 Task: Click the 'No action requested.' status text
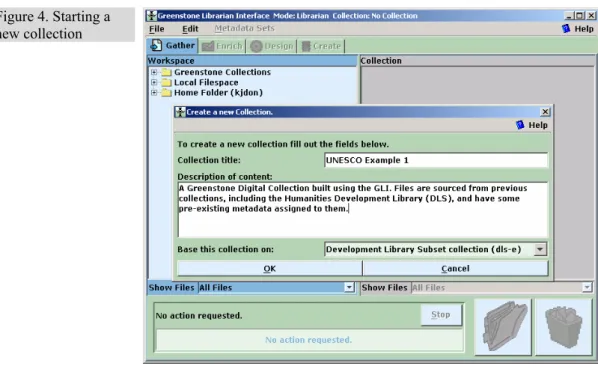click(x=199, y=316)
